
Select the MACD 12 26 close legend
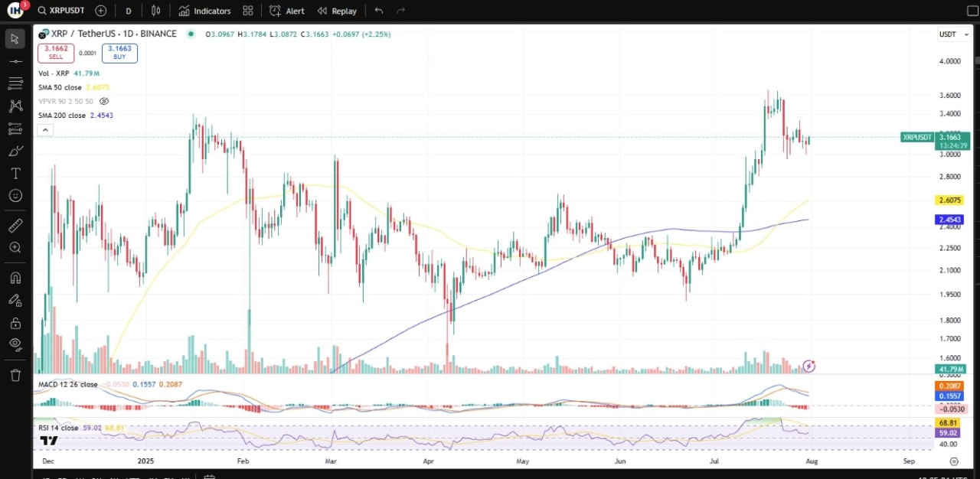tap(68, 384)
